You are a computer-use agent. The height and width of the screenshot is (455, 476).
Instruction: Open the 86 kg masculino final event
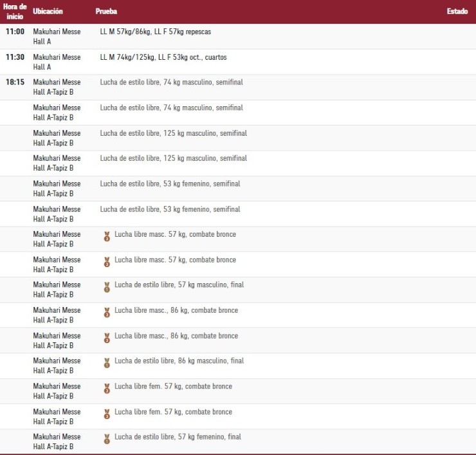click(x=179, y=361)
